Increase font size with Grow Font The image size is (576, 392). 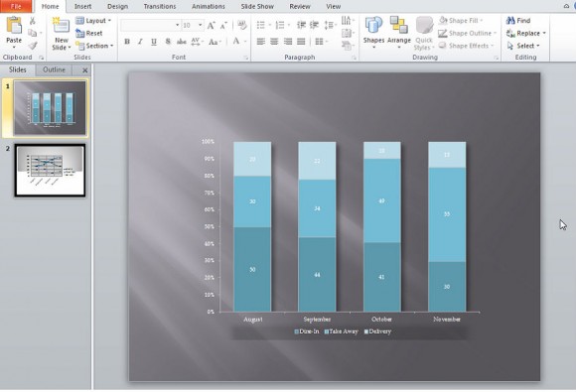point(211,26)
